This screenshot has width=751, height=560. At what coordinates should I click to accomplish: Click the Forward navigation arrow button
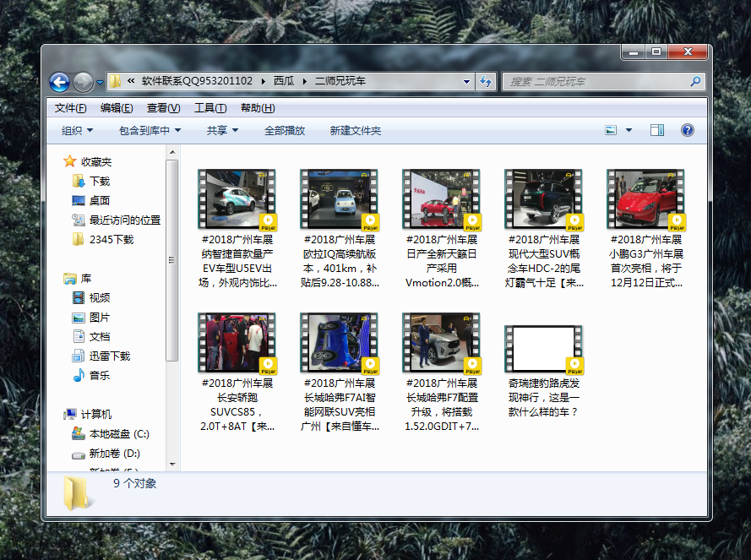click(x=83, y=83)
